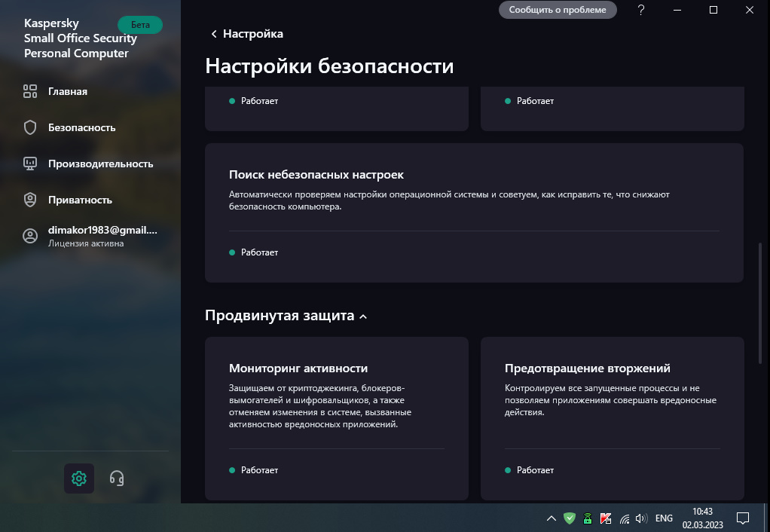Click the Настройки безопасности heading

point(329,66)
